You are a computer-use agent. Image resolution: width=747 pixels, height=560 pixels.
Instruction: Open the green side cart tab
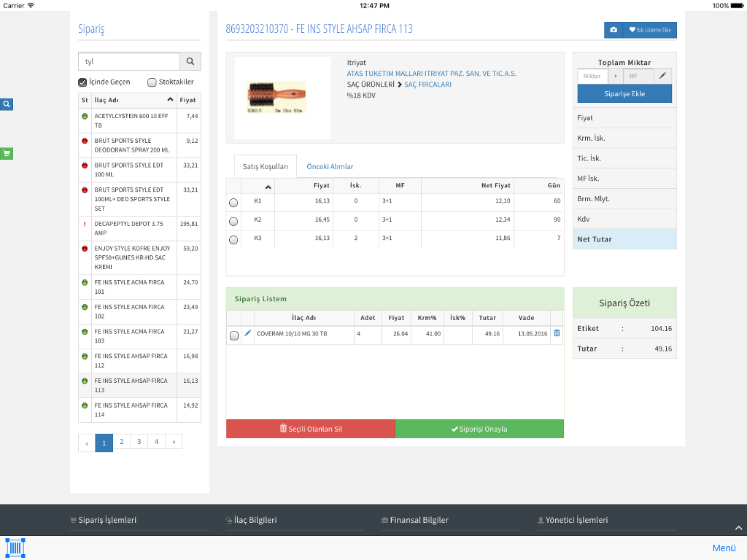(x=6, y=153)
